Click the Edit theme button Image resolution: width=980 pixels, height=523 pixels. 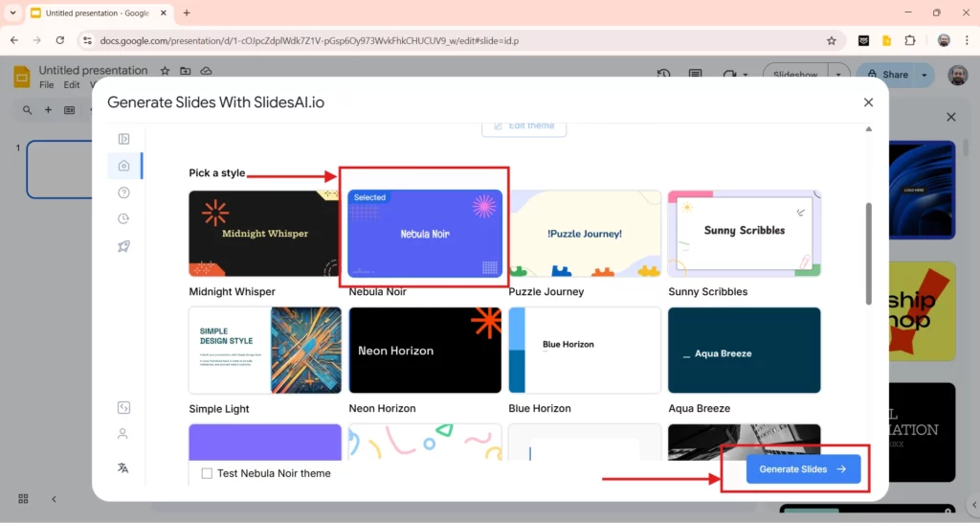[x=523, y=126]
